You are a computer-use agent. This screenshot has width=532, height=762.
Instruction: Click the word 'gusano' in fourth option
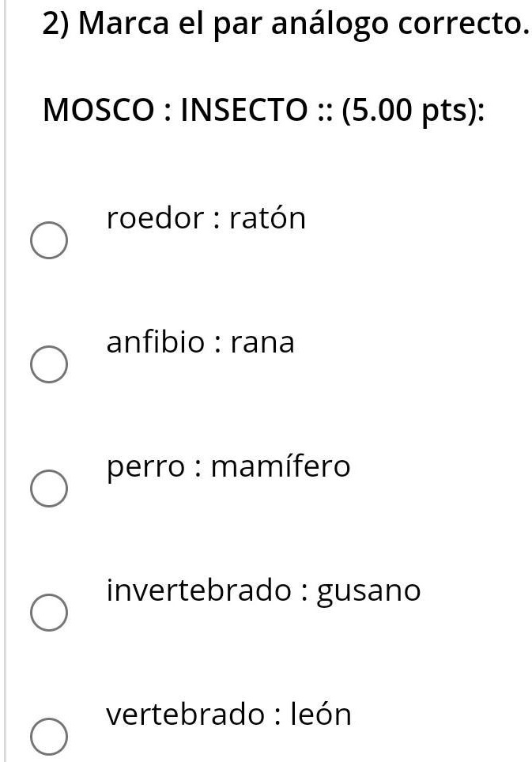click(368, 592)
